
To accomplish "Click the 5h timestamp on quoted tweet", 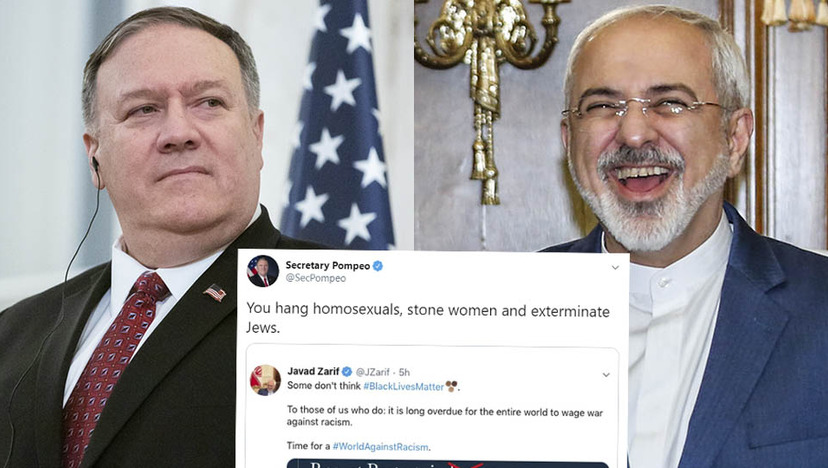I will pyautogui.click(x=404, y=372).
